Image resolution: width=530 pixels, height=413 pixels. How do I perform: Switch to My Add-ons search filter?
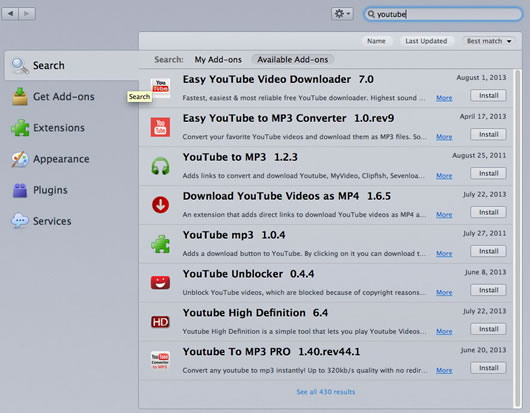pyautogui.click(x=218, y=60)
